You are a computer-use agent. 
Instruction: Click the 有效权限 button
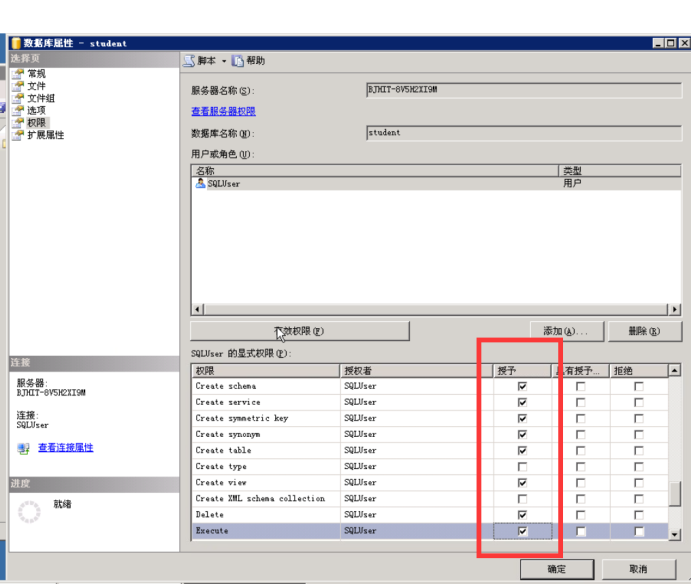coord(300,331)
